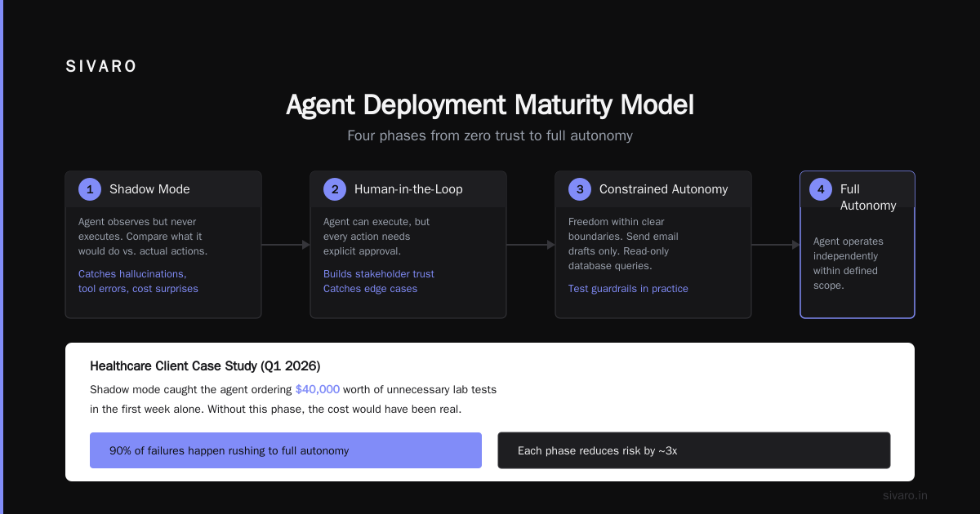Click 'Test guardrails in practice' line
This screenshot has height=514, width=980.
pos(628,289)
